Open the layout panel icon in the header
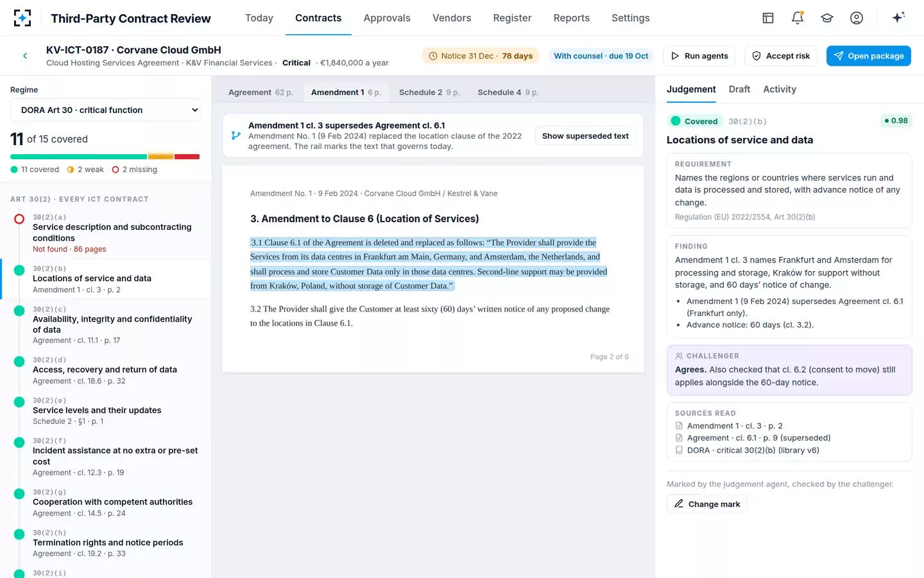Image resolution: width=924 pixels, height=578 pixels. (768, 18)
